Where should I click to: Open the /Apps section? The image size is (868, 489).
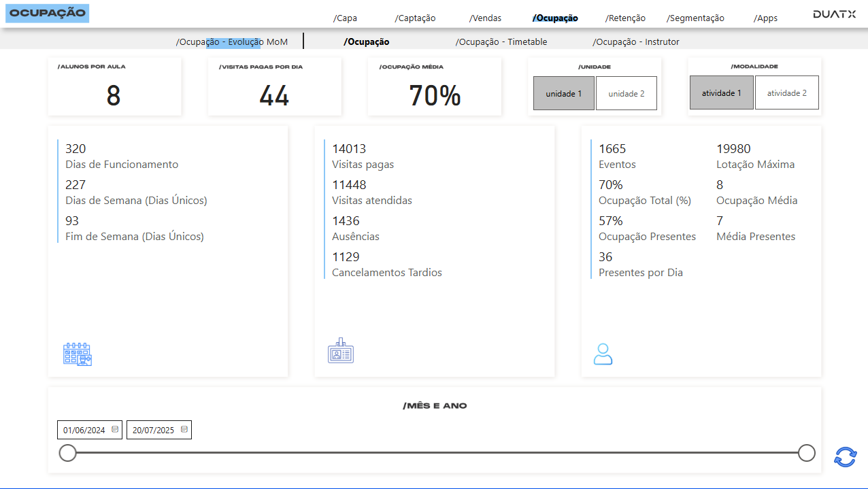[x=765, y=18]
